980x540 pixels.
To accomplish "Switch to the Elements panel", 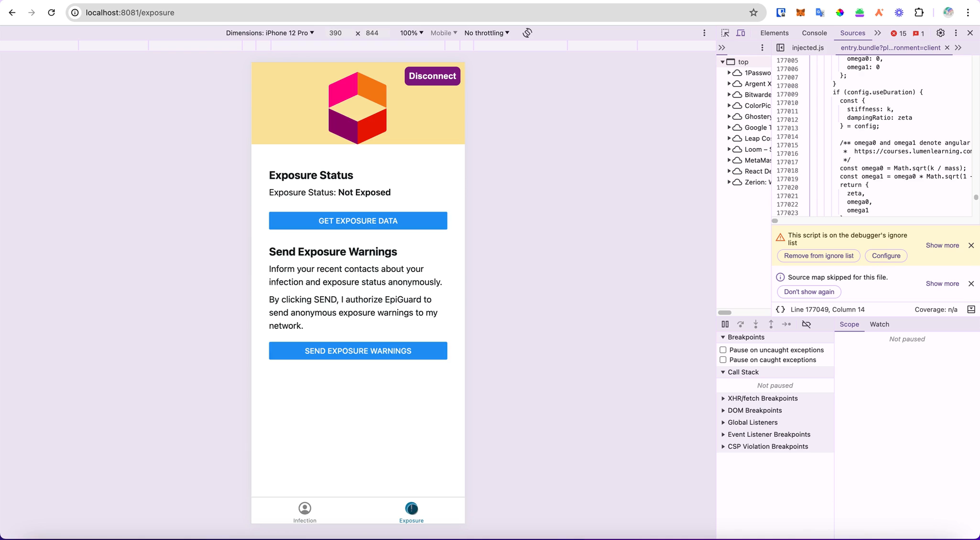I will pyautogui.click(x=774, y=33).
